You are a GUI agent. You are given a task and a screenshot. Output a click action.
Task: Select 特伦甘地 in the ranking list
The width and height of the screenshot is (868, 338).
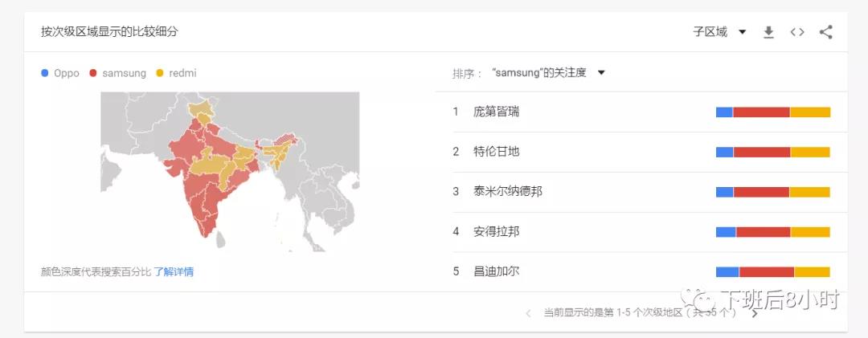[x=497, y=152]
